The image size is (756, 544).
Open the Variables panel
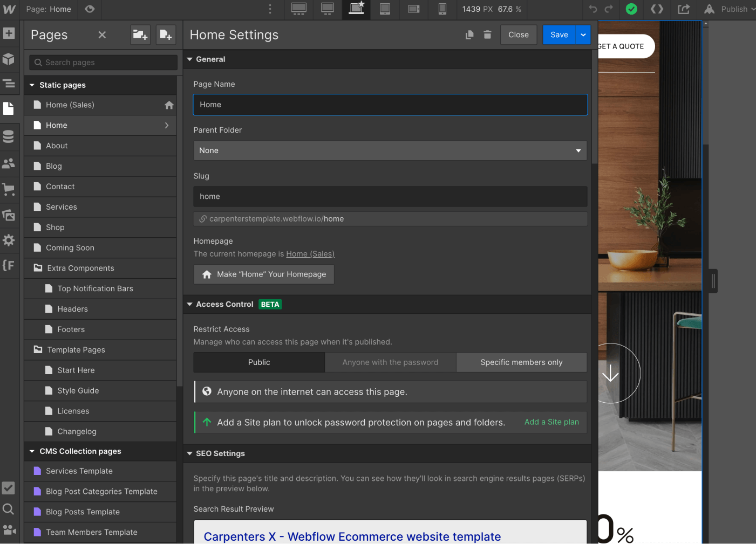[x=9, y=265]
